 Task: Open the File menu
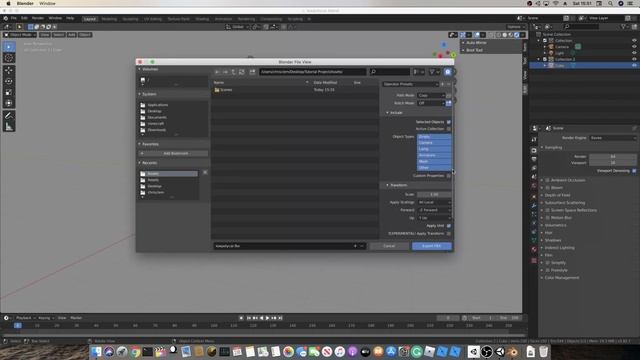coord(14,18)
